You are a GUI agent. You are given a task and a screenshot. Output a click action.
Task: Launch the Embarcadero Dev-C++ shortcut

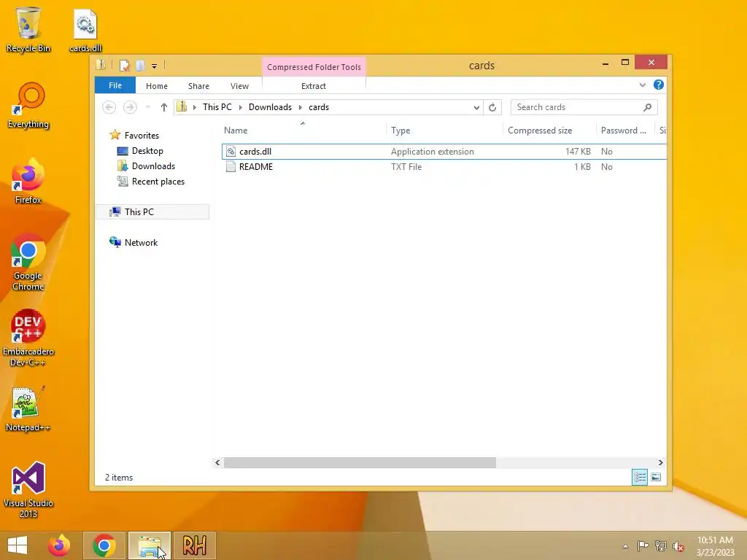28,338
